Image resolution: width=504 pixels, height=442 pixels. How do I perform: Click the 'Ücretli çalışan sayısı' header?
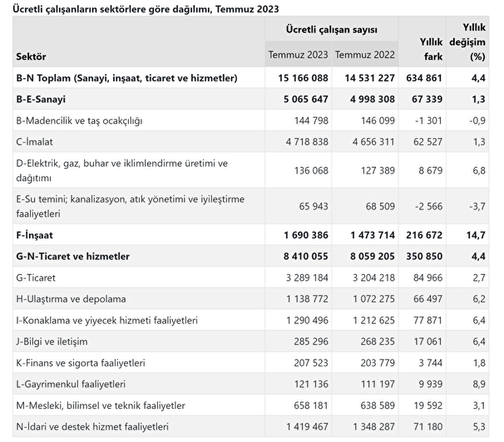coord(331,30)
